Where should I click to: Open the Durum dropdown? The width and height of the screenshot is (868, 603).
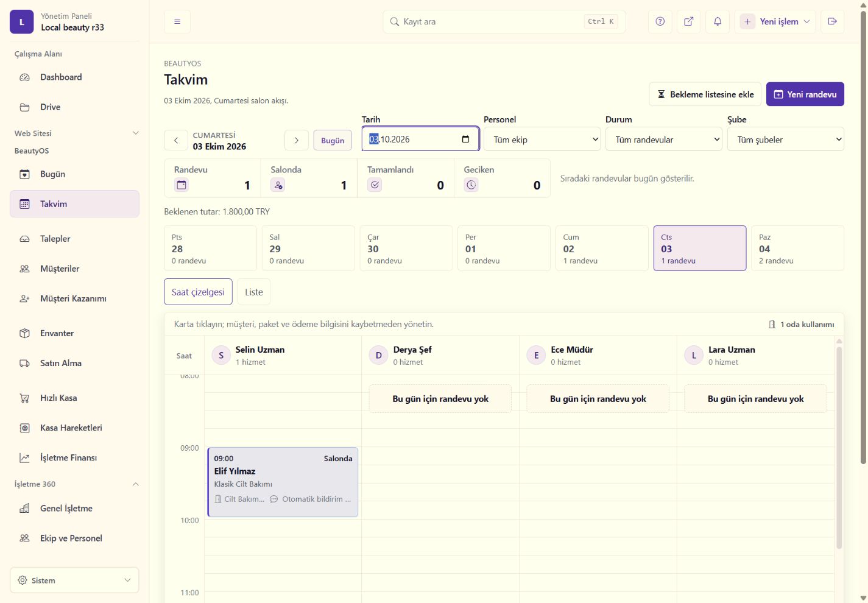coord(664,139)
